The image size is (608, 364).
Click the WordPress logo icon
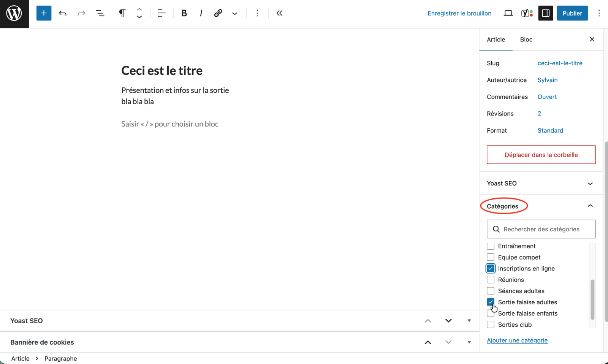coord(14,14)
